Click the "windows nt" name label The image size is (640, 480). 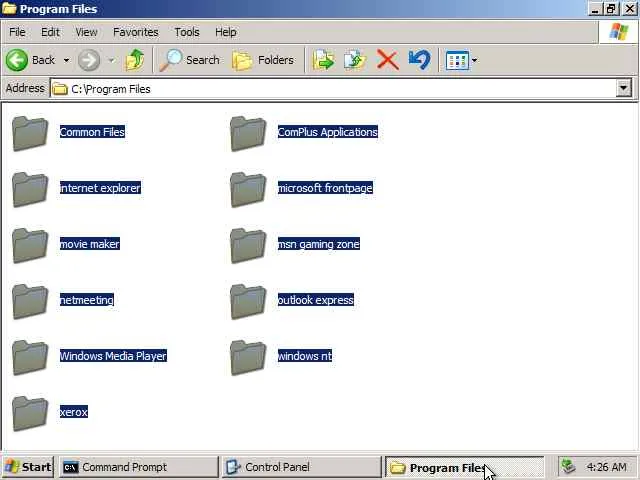pos(305,356)
